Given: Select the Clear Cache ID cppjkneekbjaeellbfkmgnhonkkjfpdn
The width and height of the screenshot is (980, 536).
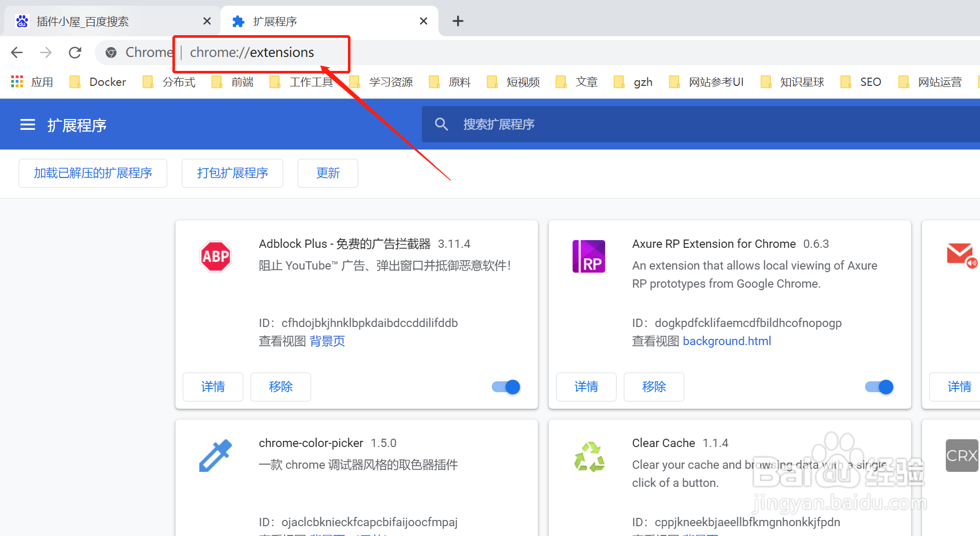Looking at the screenshot, I should click(748, 522).
